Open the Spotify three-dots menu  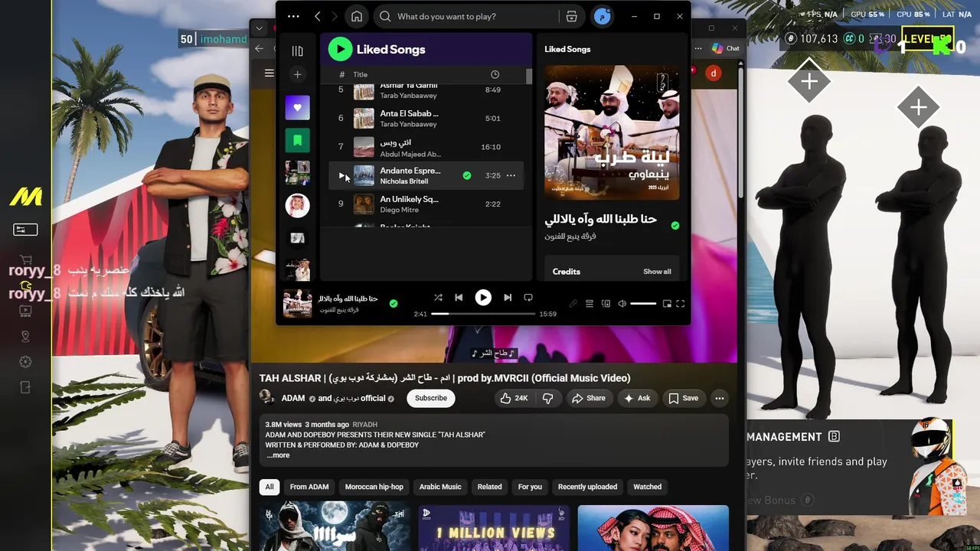(x=293, y=16)
